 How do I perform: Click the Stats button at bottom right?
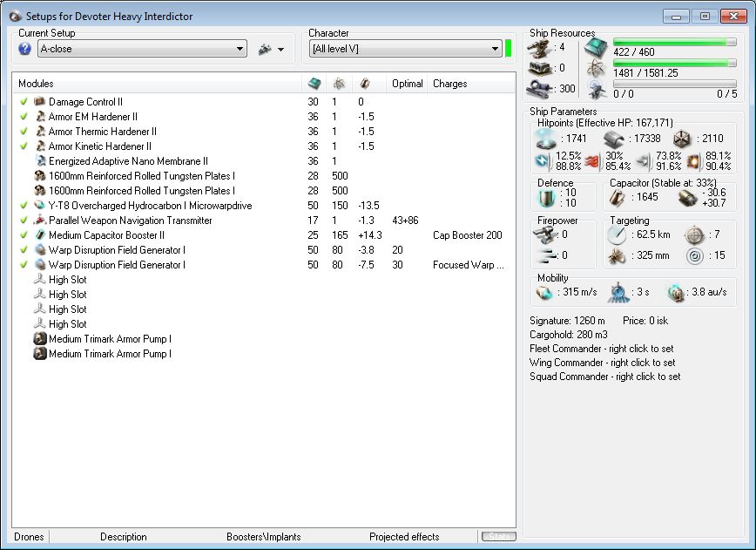(x=498, y=537)
